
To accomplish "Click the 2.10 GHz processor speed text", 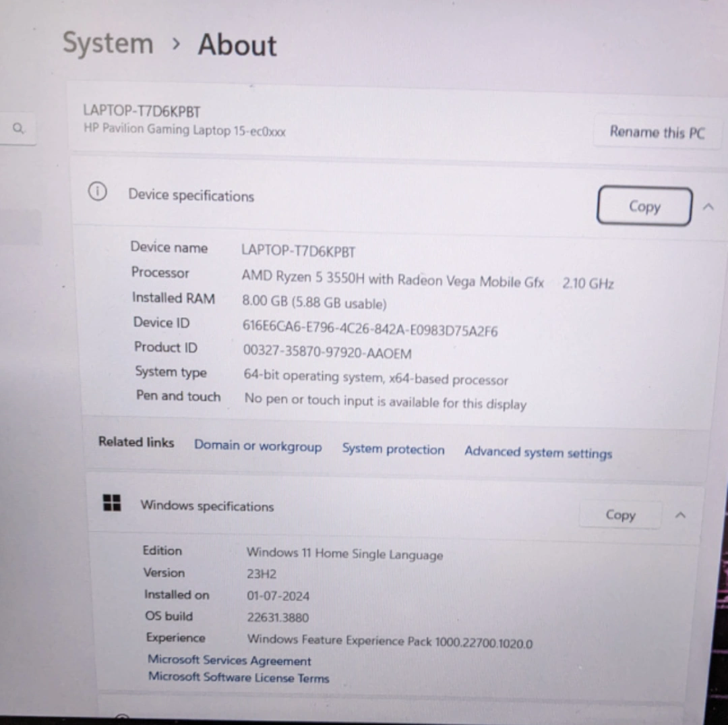I will pyautogui.click(x=588, y=283).
